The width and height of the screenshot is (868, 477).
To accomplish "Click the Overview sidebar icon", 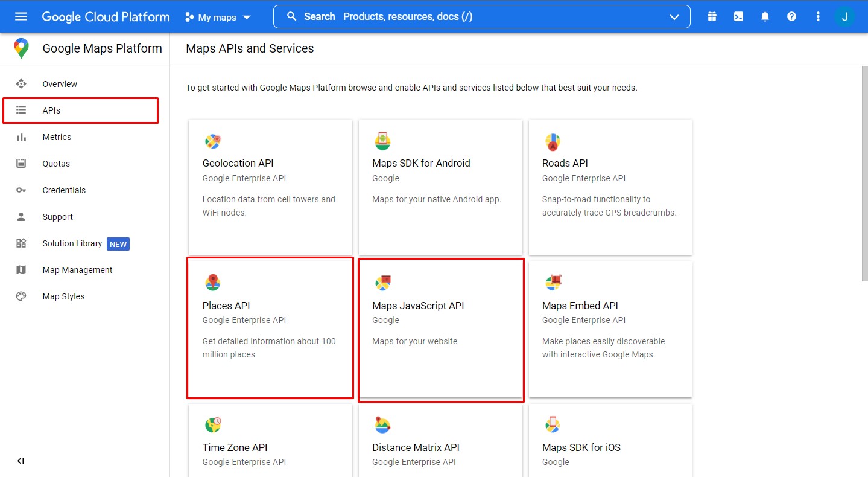I will click(21, 84).
